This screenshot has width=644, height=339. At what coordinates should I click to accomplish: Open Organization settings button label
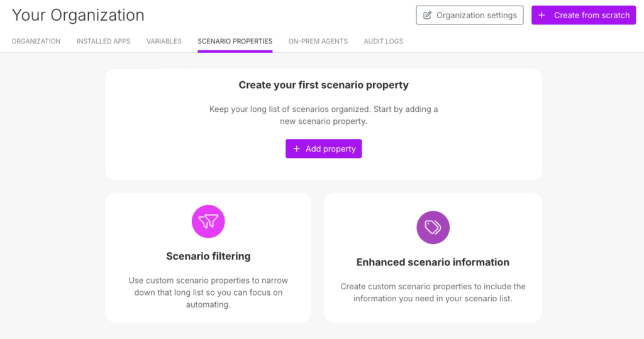[477, 15]
